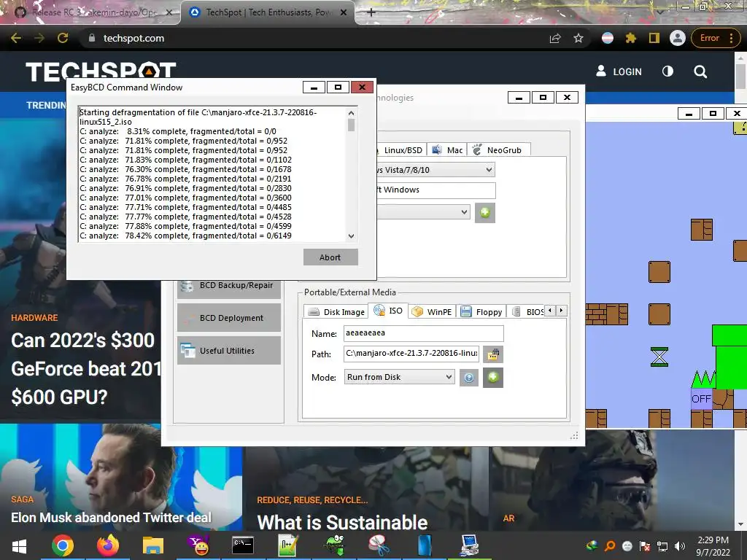The width and height of the screenshot is (747, 560).
Task: Open a new Chrome tab
Action: coord(371,12)
